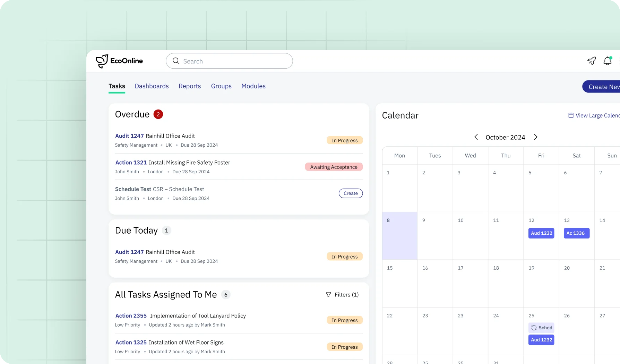620x364 pixels.
Task: Open the Filters icon in All Tasks Assigned To Me
Action: [x=328, y=294]
